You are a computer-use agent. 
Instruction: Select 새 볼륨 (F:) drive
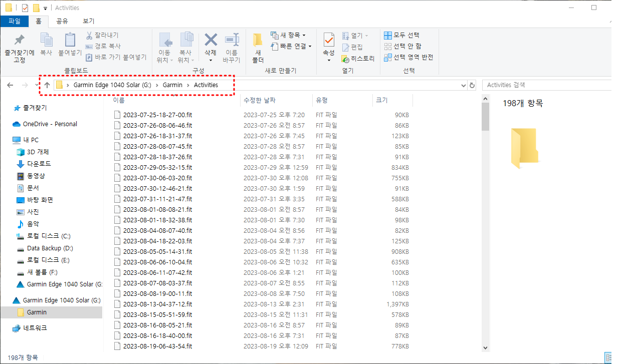point(38,272)
